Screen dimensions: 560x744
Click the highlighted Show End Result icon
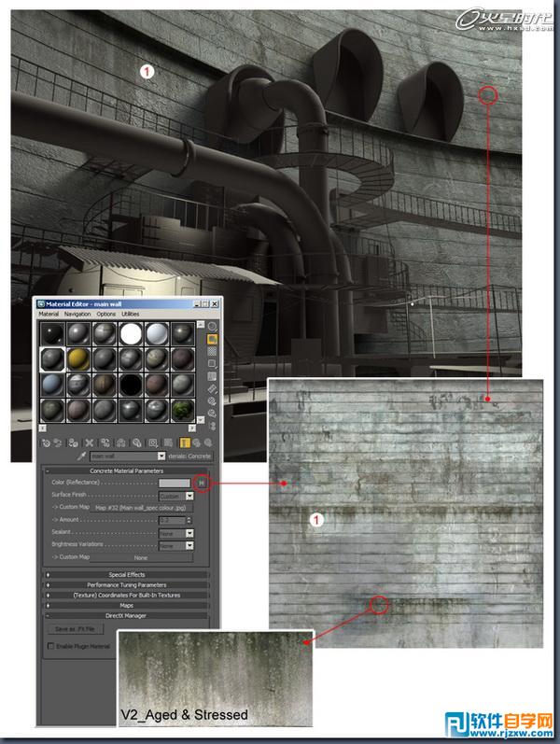(x=185, y=442)
